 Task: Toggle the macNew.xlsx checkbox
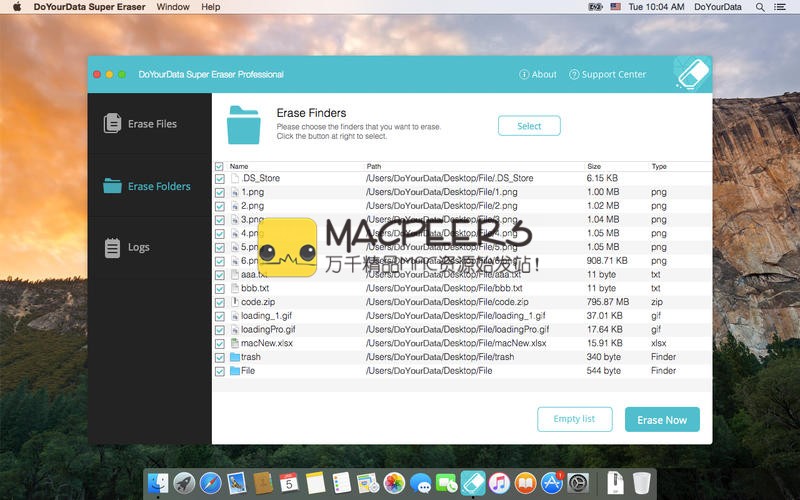(220, 343)
